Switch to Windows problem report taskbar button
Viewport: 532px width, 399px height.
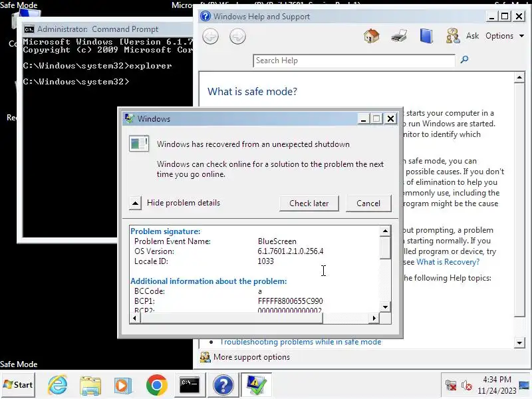click(256, 385)
